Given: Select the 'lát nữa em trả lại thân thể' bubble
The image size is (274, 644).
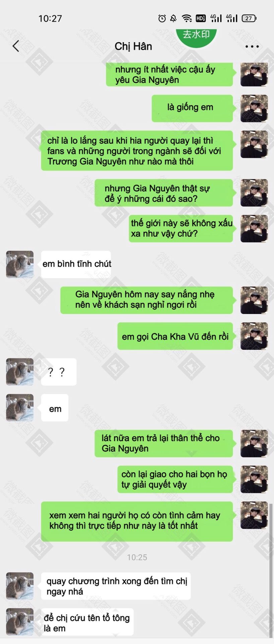Looking at the screenshot, I should tap(163, 443).
